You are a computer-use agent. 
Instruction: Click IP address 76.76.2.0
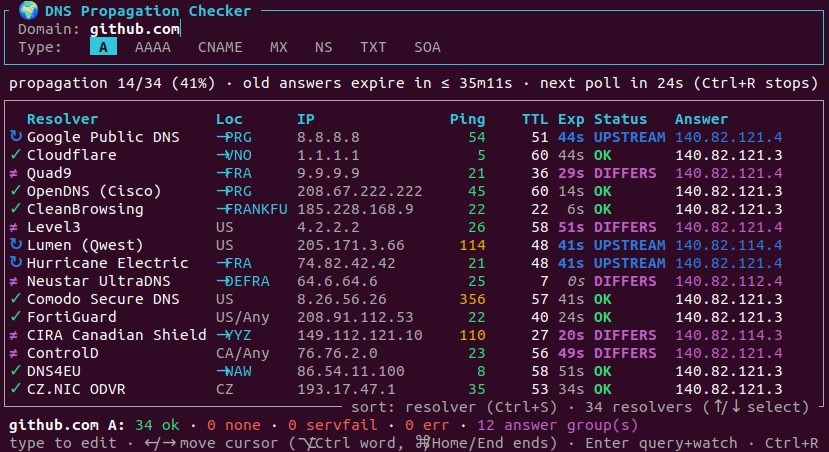coord(337,353)
